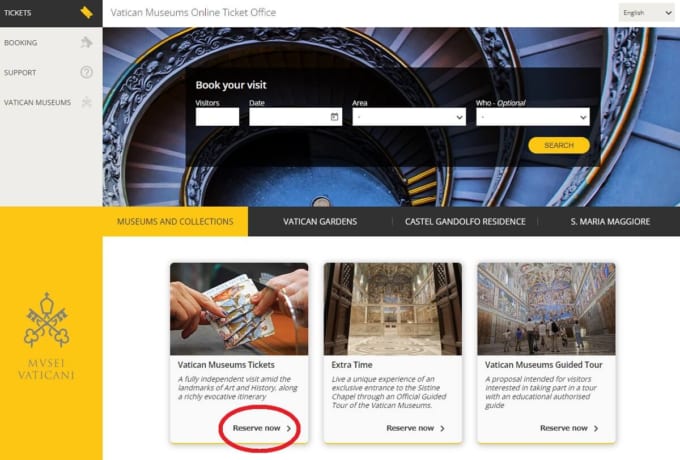680x460 pixels.
Task: Expand the Area dropdown
Action: click(x=409, y=117)
